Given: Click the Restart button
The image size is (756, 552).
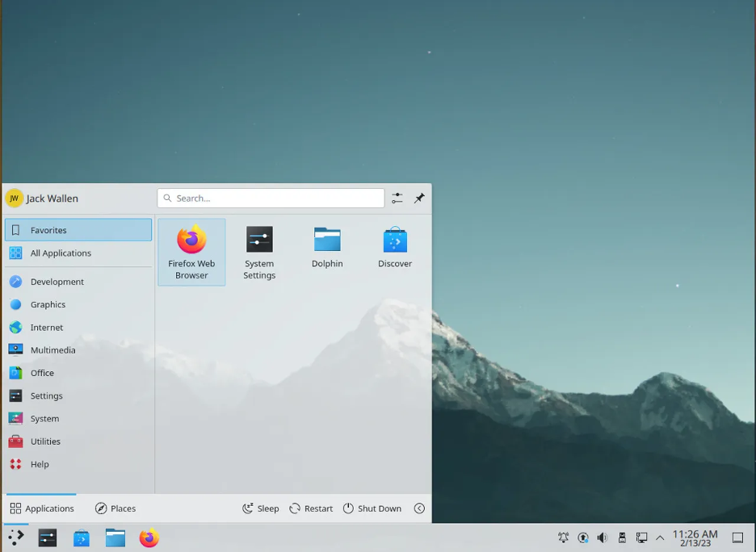Looking at the screenshot, I should 311,508.
